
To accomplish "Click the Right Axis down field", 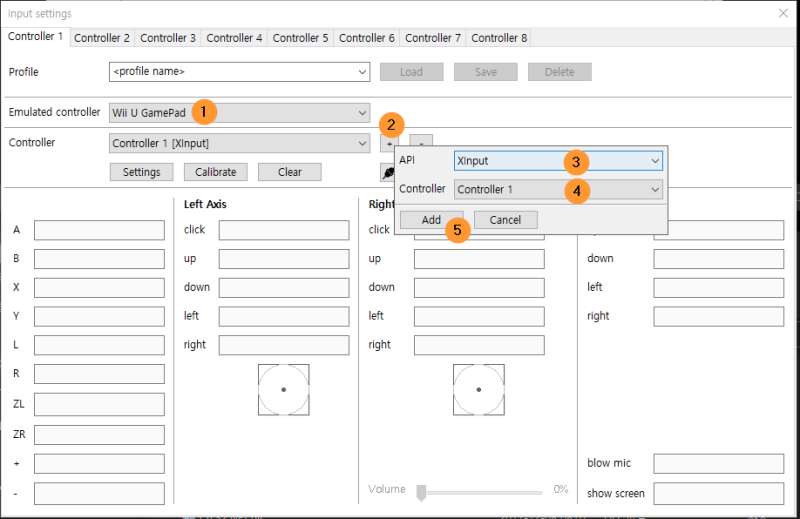I will click(479, 287).
